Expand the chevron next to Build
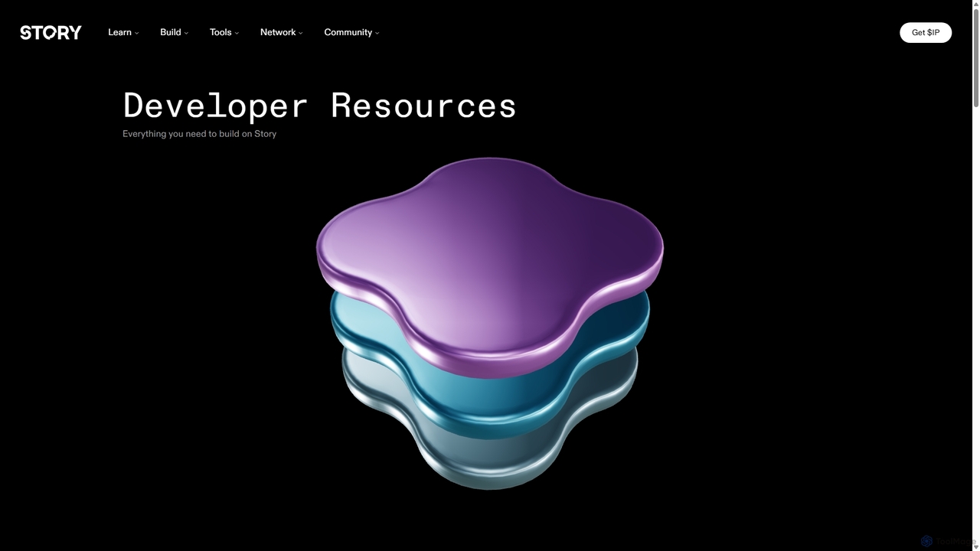This screenshot has width=980, height=551. pos(186,33)
